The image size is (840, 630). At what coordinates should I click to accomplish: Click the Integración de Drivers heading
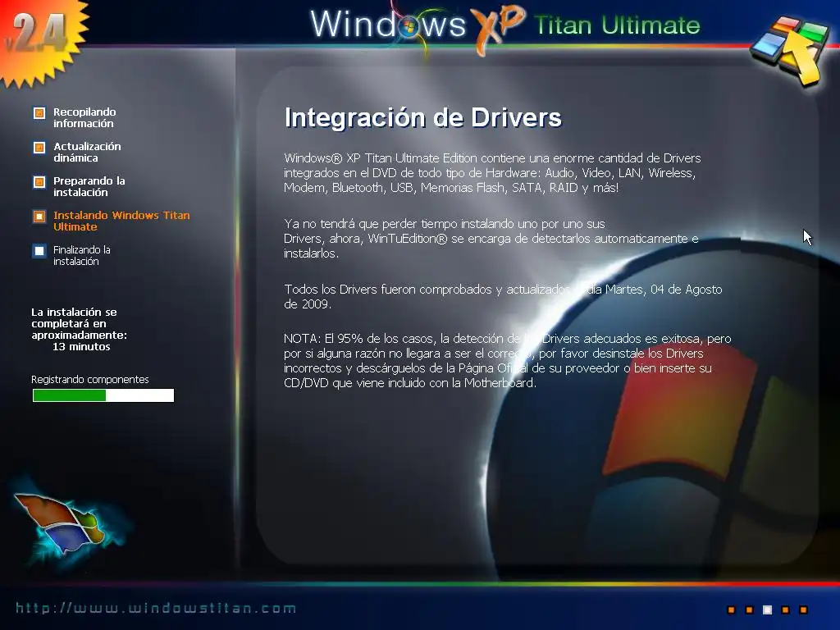click(422, 118)
